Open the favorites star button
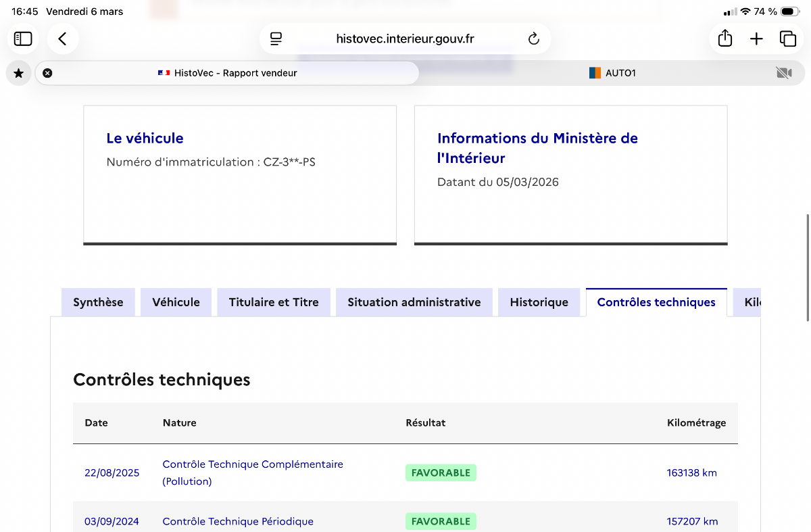This screenshot has height=532, width=811. click(18, 73)
